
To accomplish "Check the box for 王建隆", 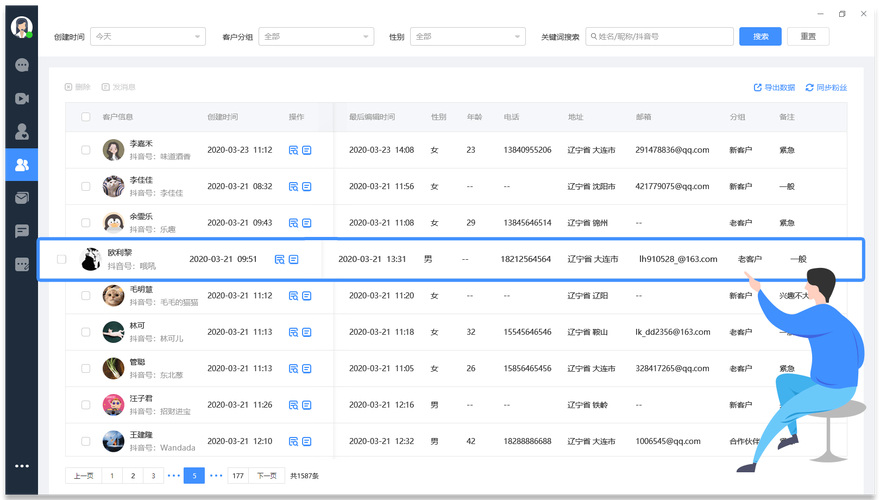I will 85,442.
